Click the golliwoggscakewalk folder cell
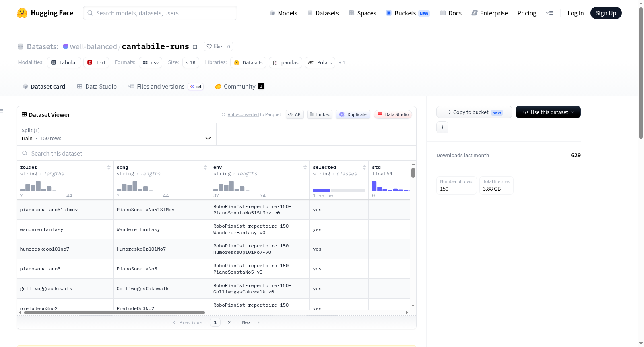Screen dimensions: 644x347 tap(65, 289)
